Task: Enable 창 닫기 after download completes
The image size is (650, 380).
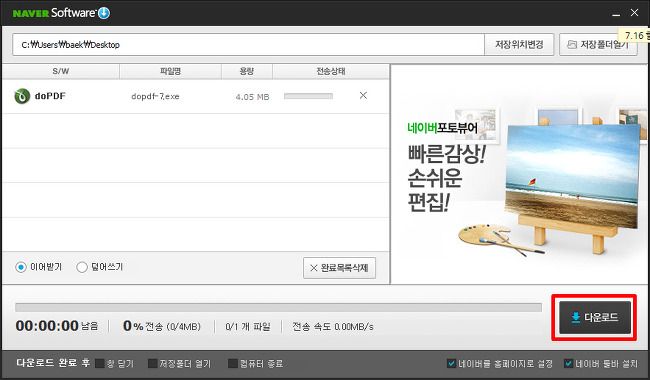Action: (99, 364)
